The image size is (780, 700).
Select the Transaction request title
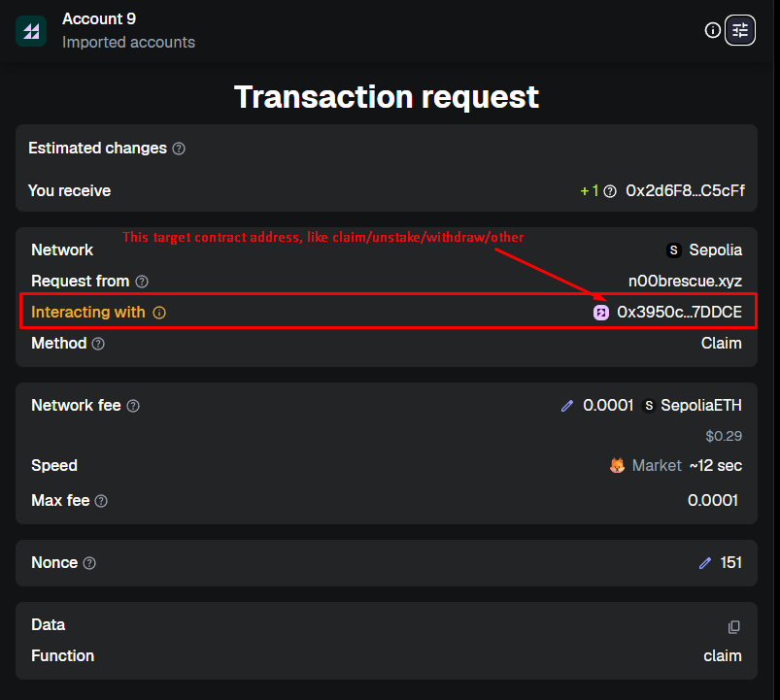point(386,98)
